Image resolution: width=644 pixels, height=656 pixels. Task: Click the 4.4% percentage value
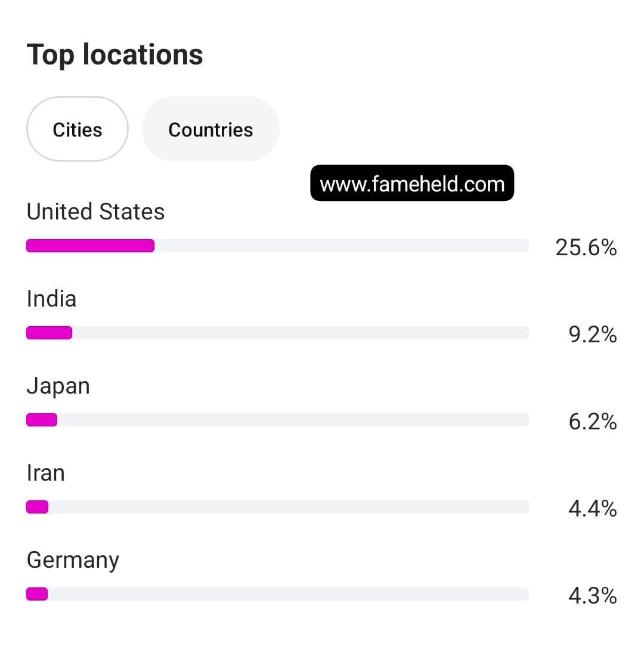(x=592, y=509)
